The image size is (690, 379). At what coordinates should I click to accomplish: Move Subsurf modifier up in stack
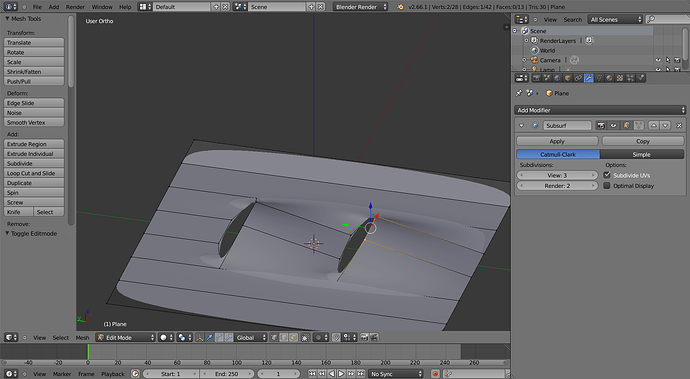click(x=654, y=125)
